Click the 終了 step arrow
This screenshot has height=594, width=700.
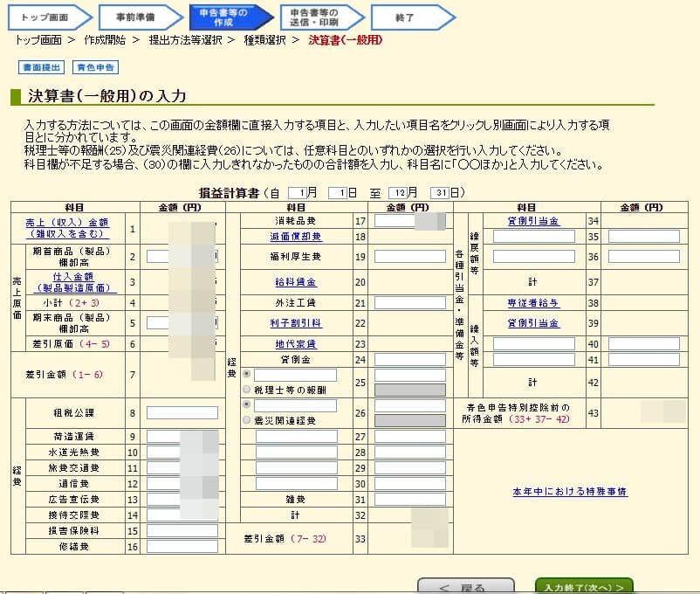click(413, 17)
